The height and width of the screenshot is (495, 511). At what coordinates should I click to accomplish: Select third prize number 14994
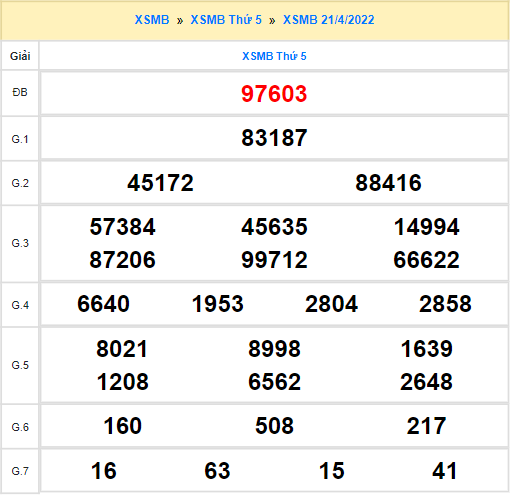click(x=426, y=227)
